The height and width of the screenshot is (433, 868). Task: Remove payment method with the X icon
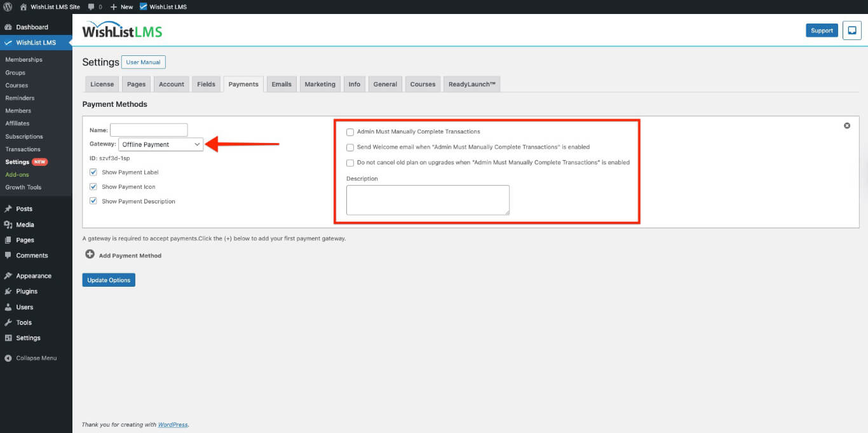click(847, 126)
